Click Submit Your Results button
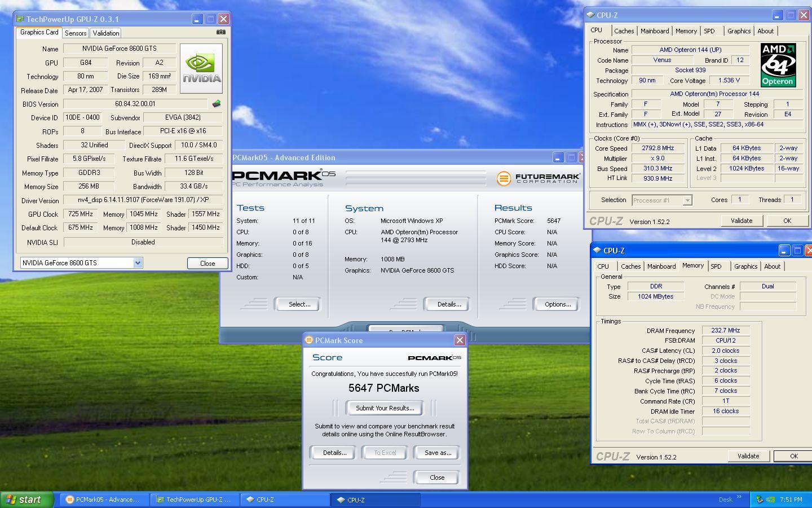This screenshot has width=812, height=508. pyautogui.click(x=385, y=408)
